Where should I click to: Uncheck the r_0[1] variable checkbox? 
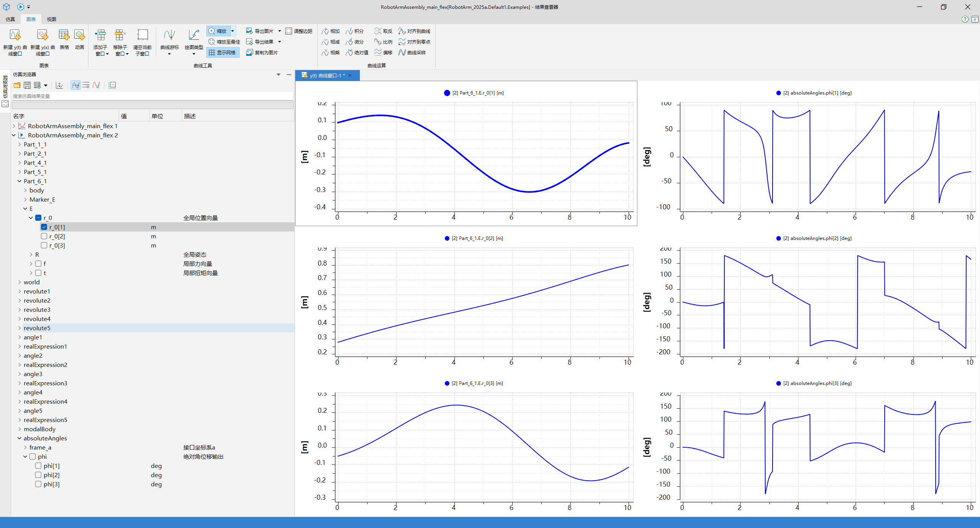[44, 227]
